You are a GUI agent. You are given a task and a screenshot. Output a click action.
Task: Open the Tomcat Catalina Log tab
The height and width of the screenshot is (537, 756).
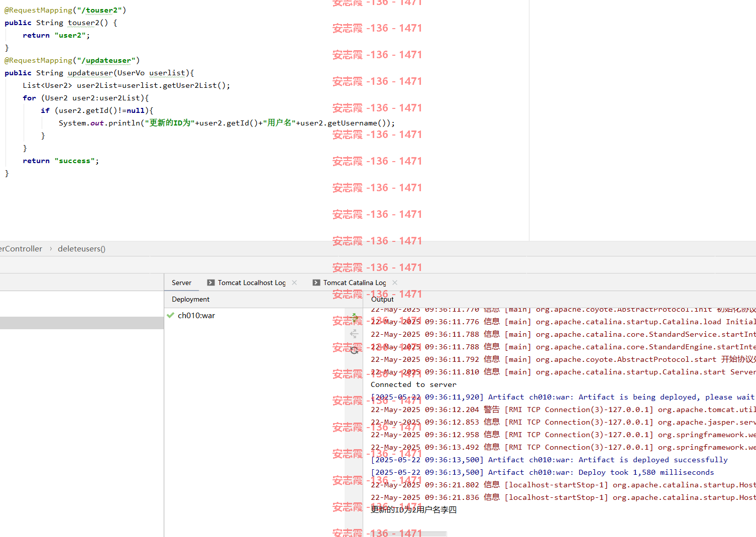pyautogui.click(x=355, y=283)
